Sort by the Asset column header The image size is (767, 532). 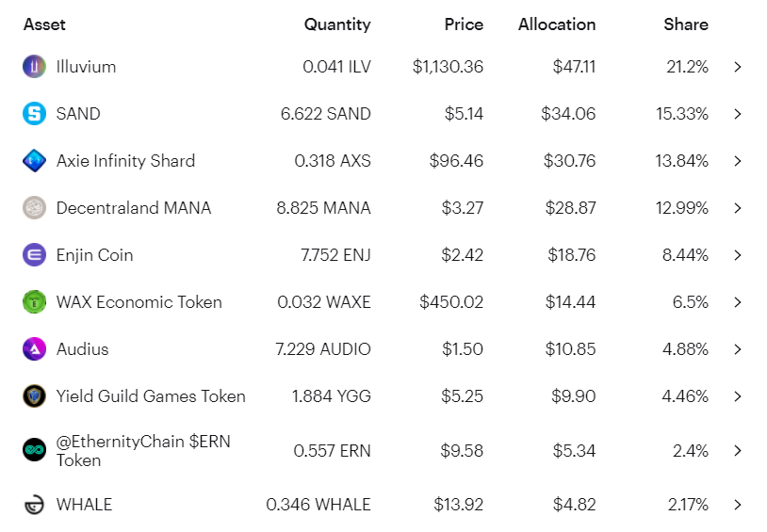pos(44,24)
